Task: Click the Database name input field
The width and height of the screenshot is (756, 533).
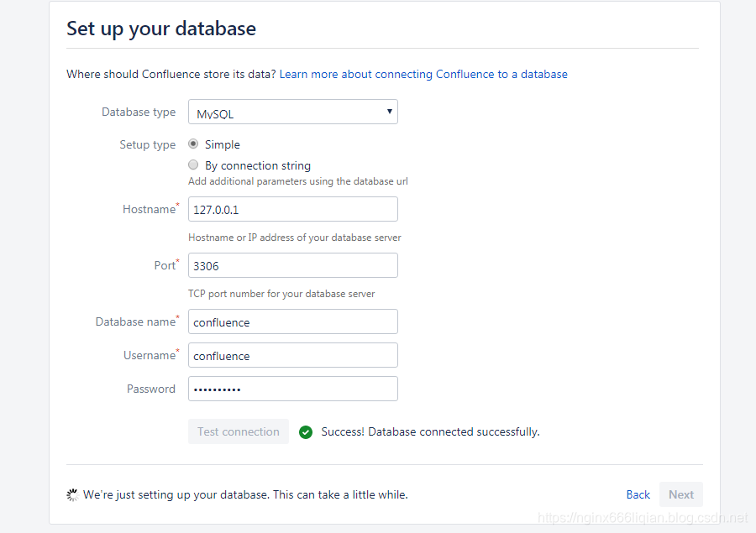Action: tap(292, 322)
